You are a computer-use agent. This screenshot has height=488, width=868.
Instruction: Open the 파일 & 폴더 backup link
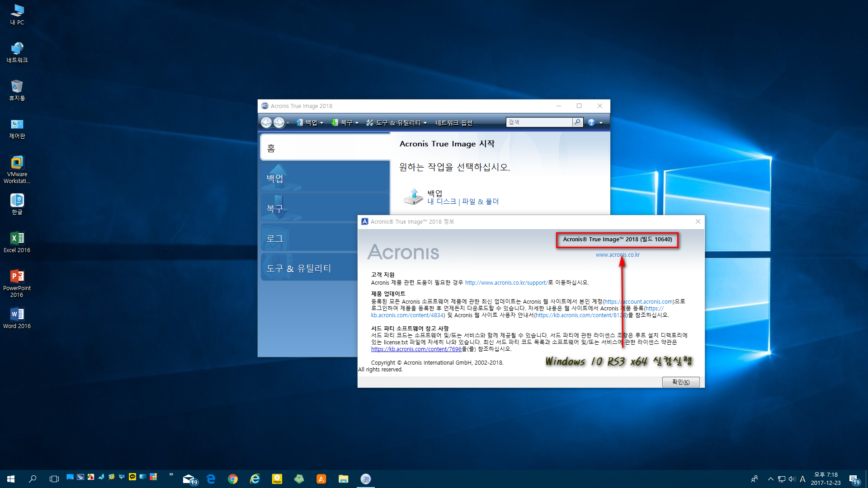point(480,202)
